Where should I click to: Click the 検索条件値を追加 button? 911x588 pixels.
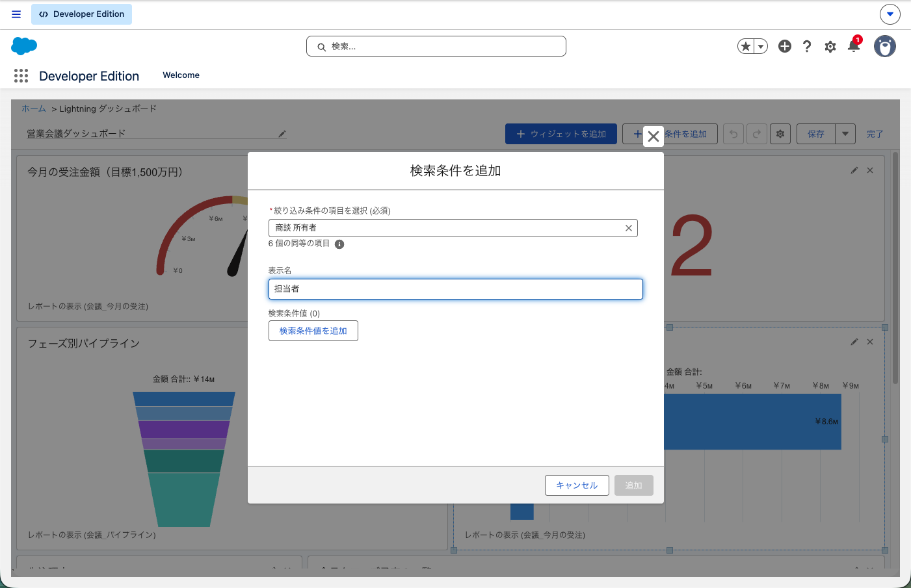313,331
